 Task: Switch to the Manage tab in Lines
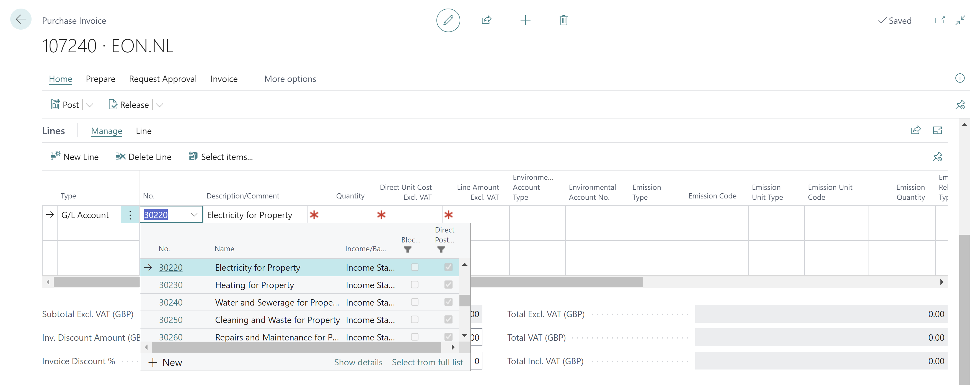tap(107, 131)
